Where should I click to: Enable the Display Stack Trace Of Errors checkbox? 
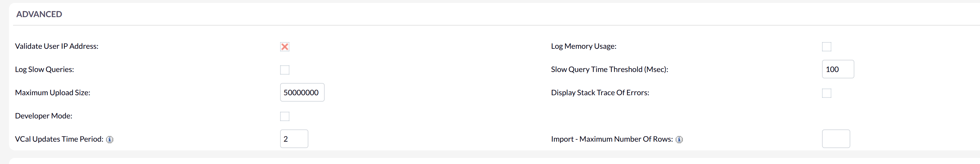826,93
